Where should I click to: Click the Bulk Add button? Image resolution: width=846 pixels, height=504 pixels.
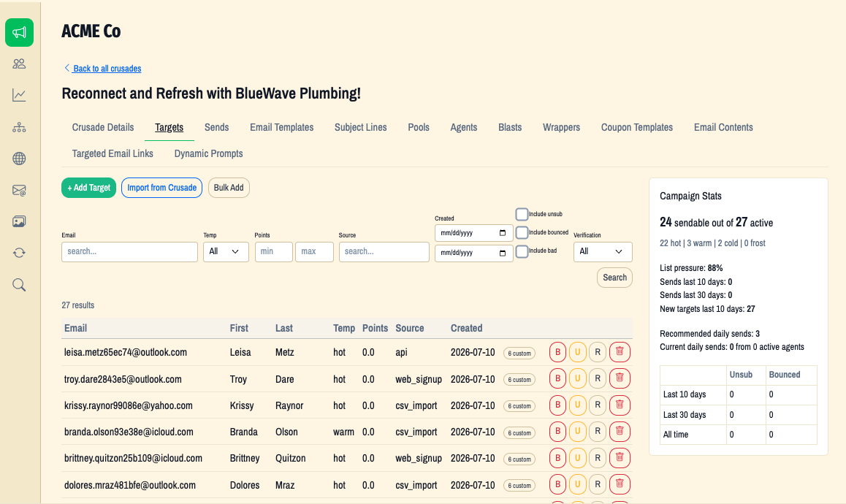pos(229,188)
